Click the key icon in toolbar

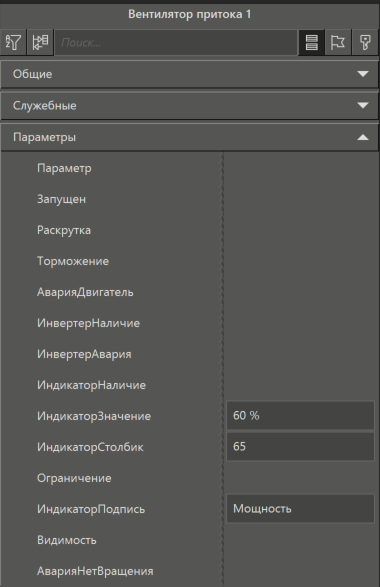[x=365, y=42]
